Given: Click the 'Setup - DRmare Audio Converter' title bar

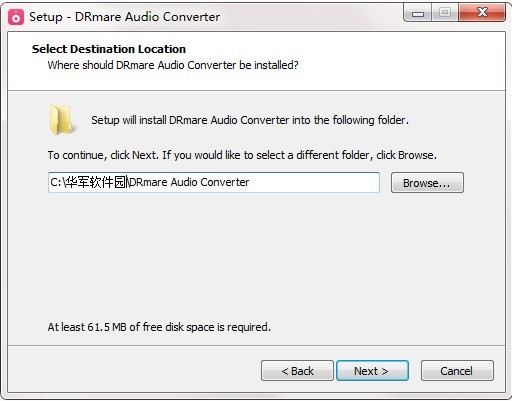Looking at the screenshot, I should [x=125, y=17].
